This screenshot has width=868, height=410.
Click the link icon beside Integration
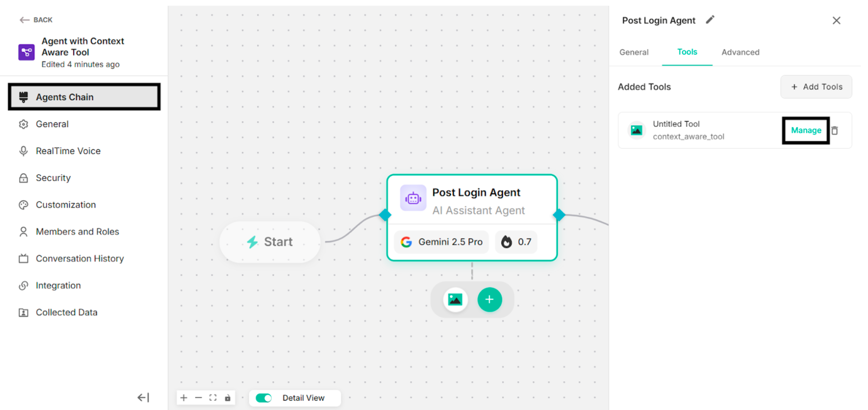tap(23, 286)
